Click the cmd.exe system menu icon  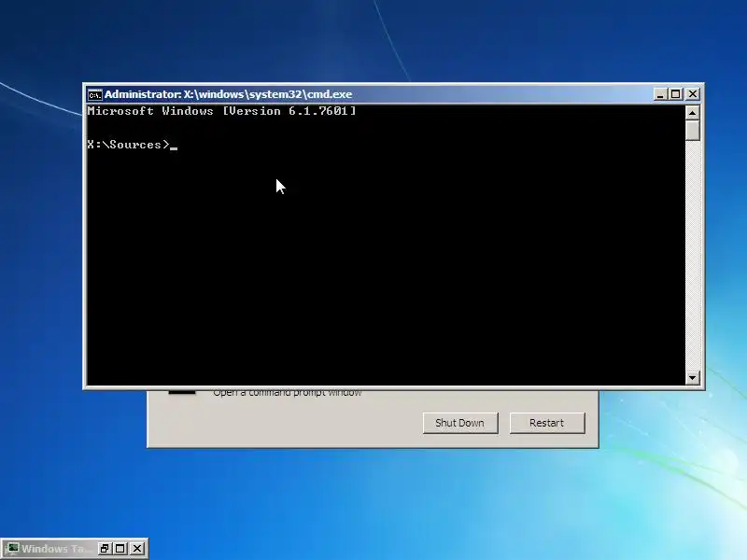pyautogui.click(x=95, y=95)
